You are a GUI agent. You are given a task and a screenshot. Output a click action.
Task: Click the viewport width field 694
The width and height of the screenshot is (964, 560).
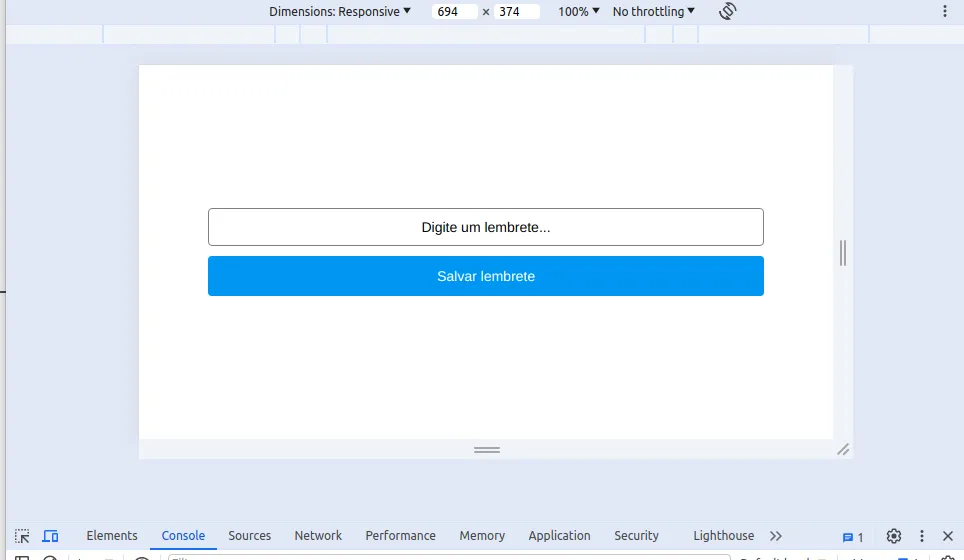click(x=455, y=11)
